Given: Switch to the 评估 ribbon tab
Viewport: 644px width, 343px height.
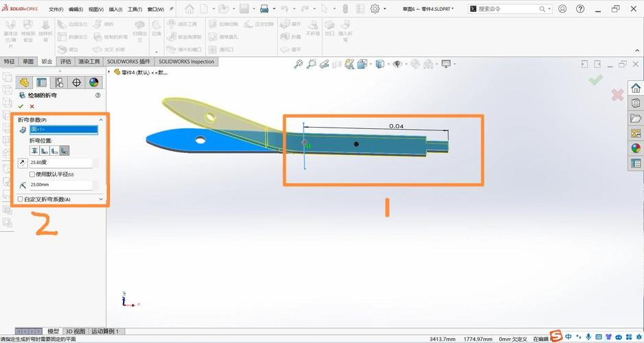Looking at the screenshot, I should [66, 62].
